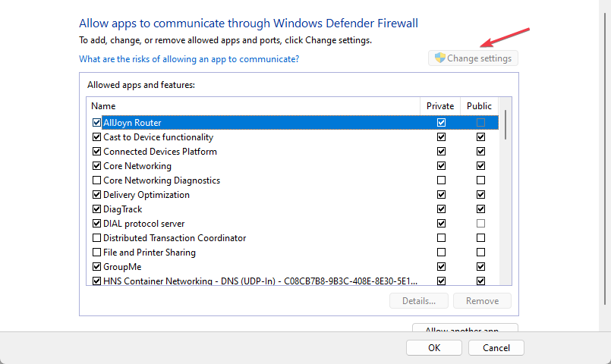Image resolution: width=611 pixels, height=364 pixels.
Task: Click the Private column header
Action: tap(440, 106)
